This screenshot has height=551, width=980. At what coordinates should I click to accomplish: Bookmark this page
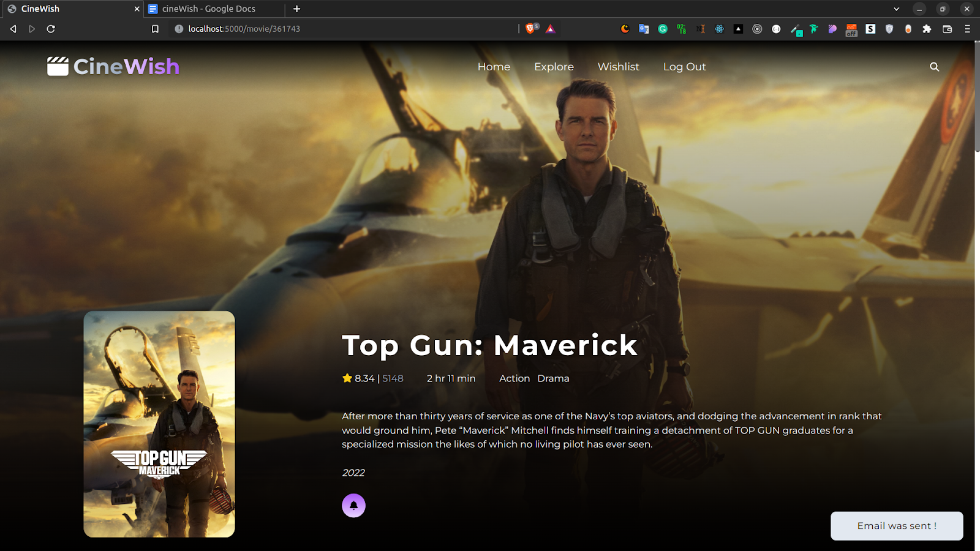[155, 29]
